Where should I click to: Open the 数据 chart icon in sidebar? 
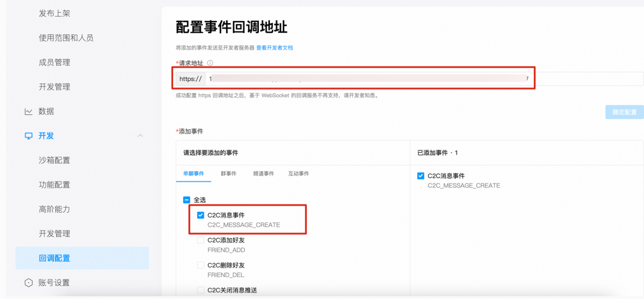point(29,111)
